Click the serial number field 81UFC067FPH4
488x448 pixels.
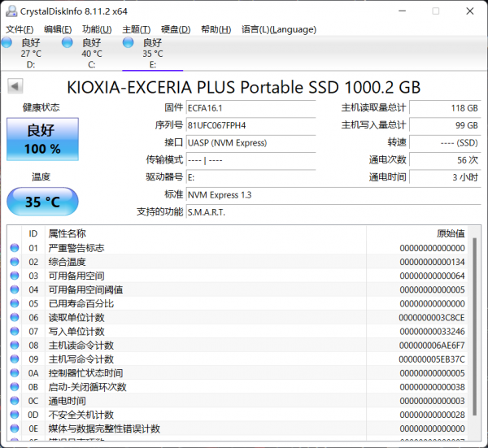250,125
